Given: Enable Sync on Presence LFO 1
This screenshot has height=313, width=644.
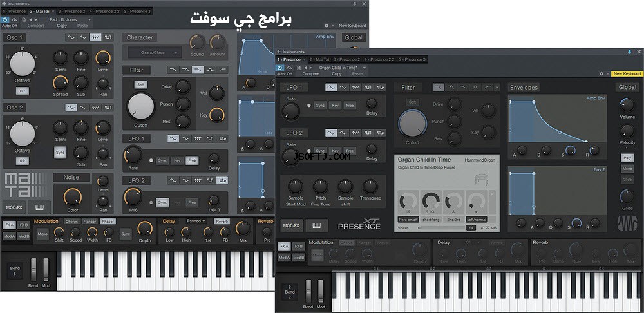Looking at the screenshot, I should 320,106.
